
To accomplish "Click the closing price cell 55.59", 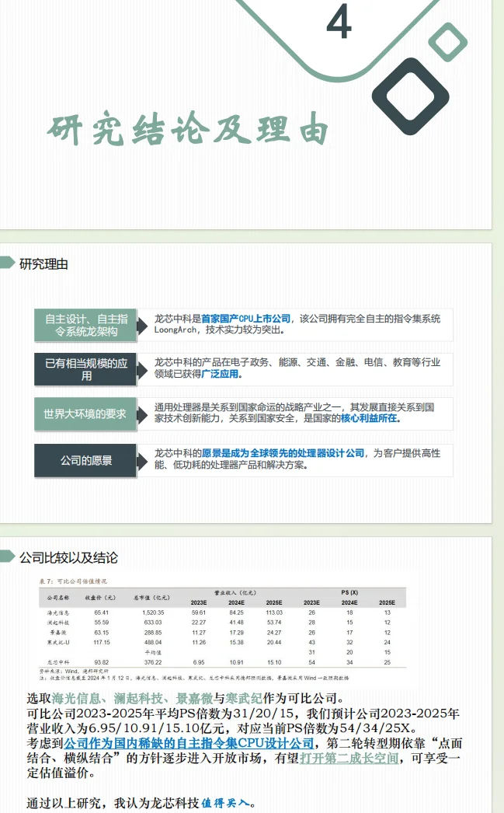I will tap(102, 623).
